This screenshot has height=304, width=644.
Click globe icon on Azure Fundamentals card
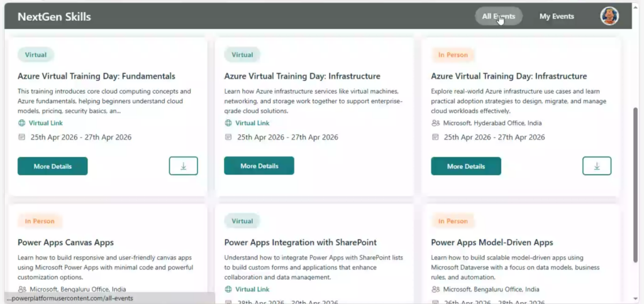[x=21, y=123]
